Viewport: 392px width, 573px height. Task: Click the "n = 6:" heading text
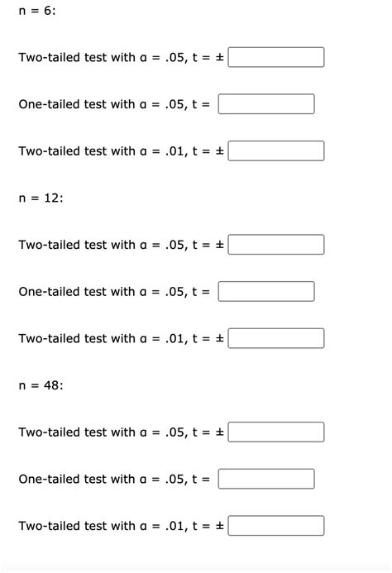click(37, 11)
